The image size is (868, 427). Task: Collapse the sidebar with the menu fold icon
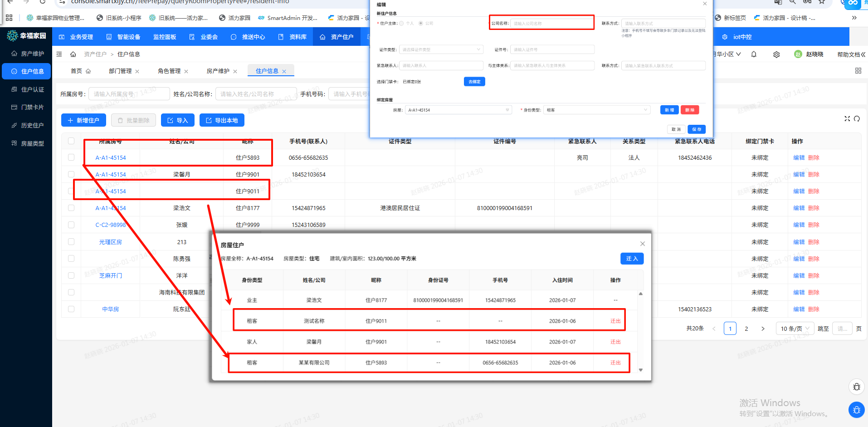click(59, 54)
